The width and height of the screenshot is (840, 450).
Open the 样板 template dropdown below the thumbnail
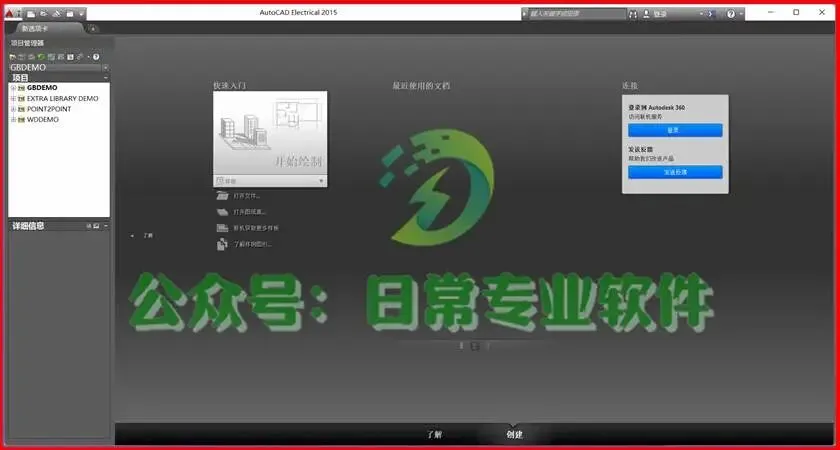tap(271, 181)
